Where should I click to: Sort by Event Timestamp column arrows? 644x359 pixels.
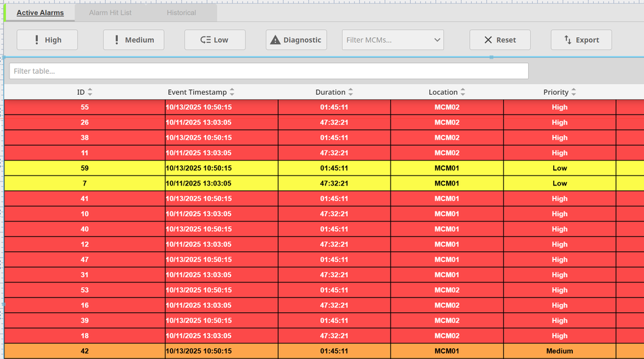click(232, 92)
